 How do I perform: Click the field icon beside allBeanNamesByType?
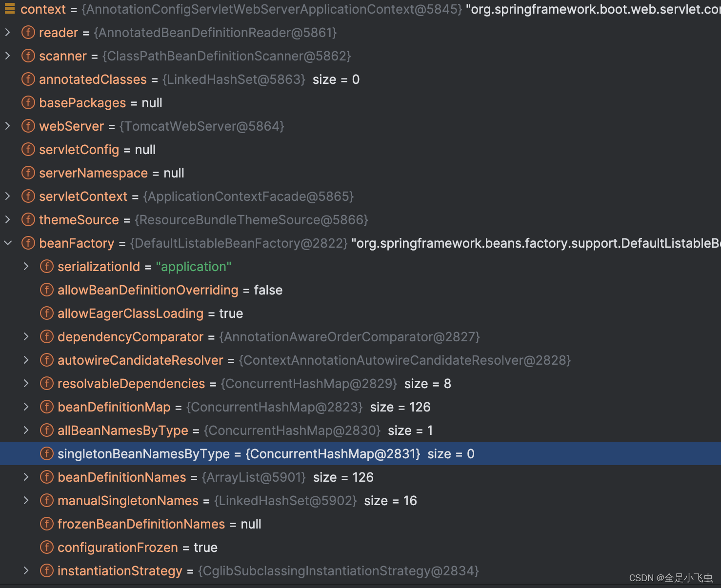point(47,430)
